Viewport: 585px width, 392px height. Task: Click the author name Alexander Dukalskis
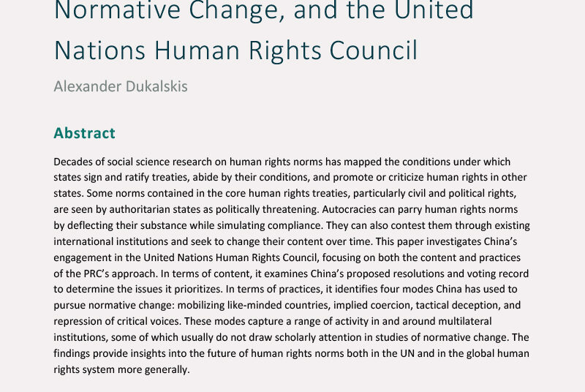120,86
